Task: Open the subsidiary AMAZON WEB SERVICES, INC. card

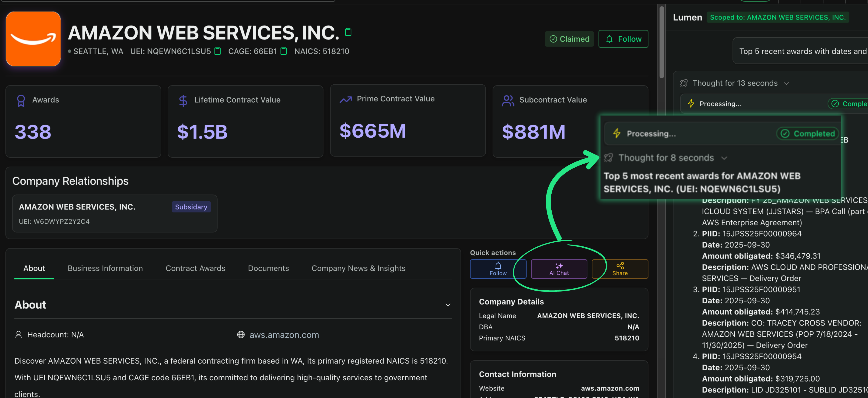Action: pos(115,213)
